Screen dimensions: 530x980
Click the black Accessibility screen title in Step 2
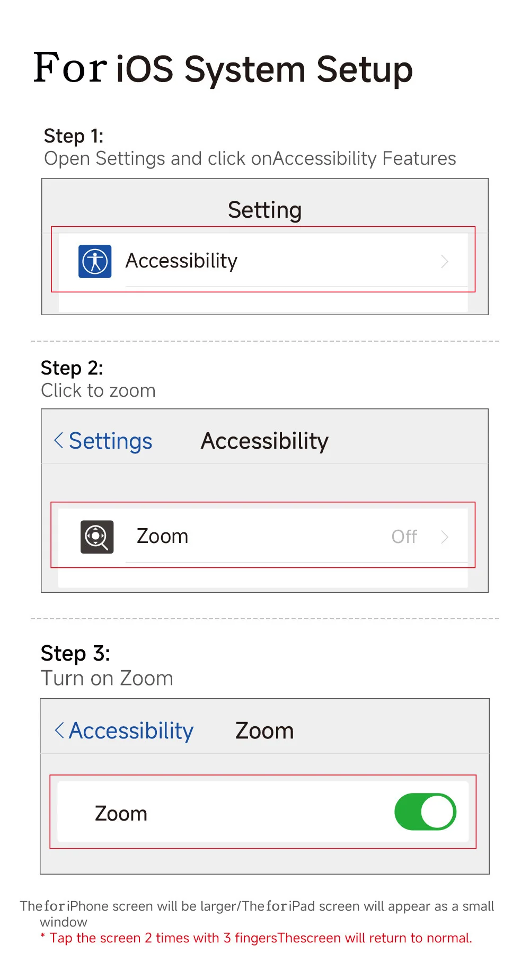[264, 441]
